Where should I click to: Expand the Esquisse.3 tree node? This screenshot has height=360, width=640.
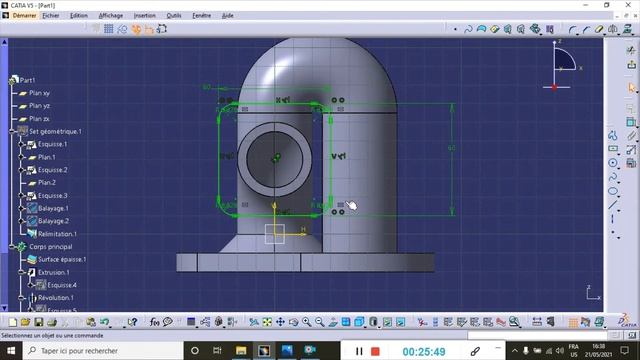point(21,196)
